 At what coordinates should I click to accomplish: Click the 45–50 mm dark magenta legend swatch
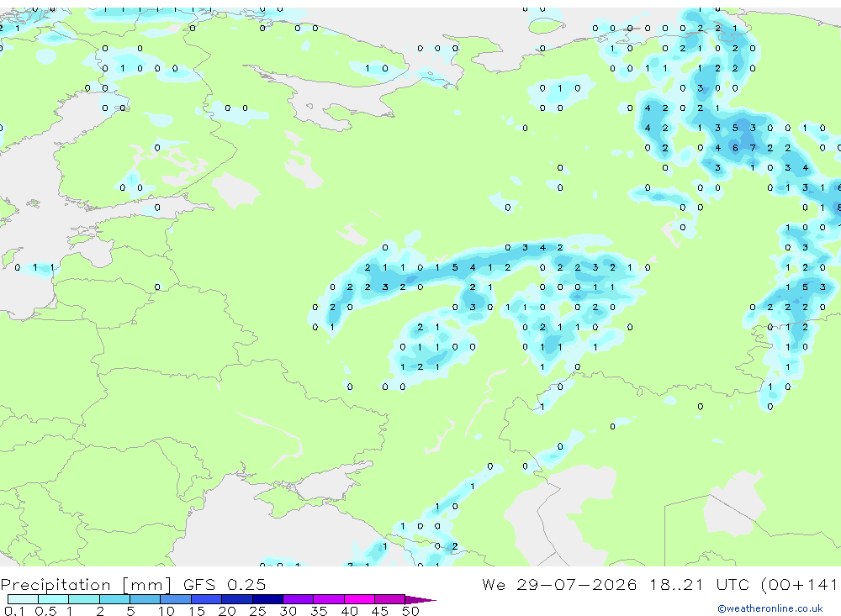pyautogui.click(x=390, y=599)
